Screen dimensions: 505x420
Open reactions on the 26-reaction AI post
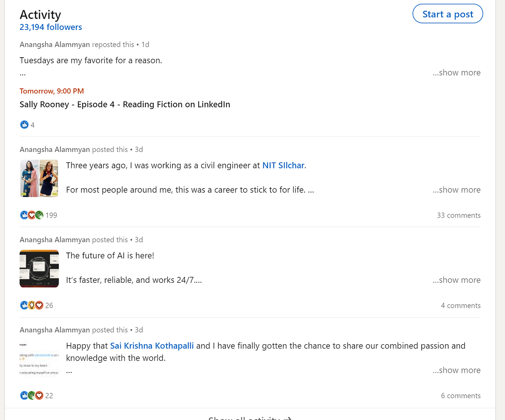click(x=37, y=306)
